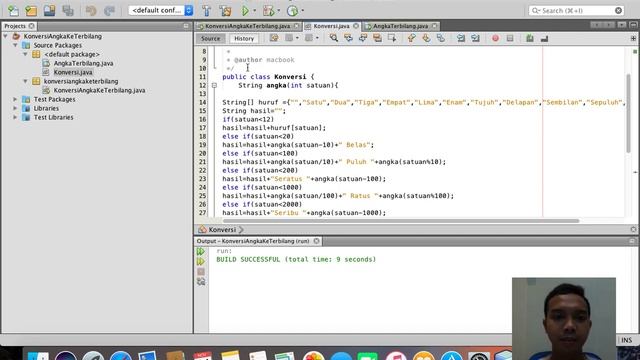640x360 pixels.
Task: Click the editor vertical scrollbar
Action: coord(629,113)
